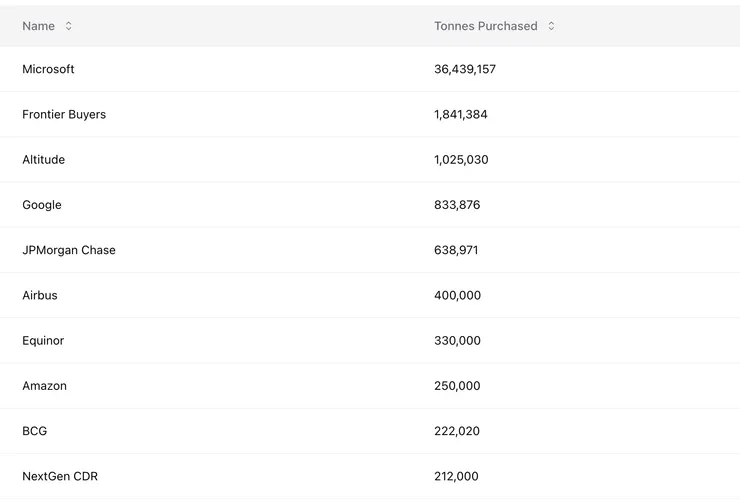
Task: Click on Amazon in the list
Action: click(45, 386)
